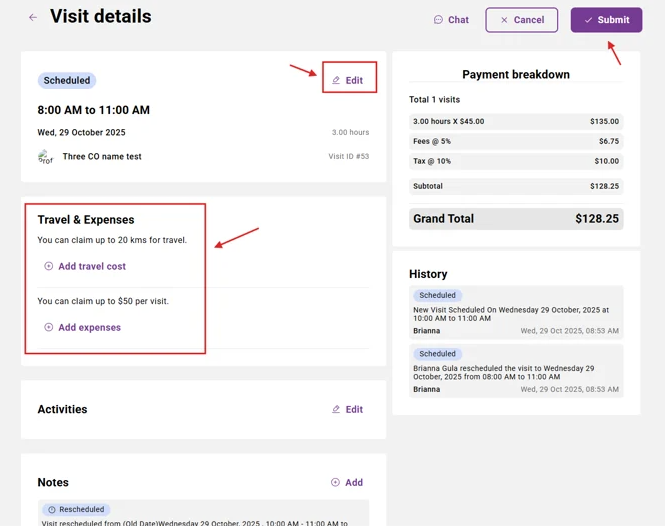Click Visit ID #53 label
This screenshot has height=526, width=665.
click(348, 157)
